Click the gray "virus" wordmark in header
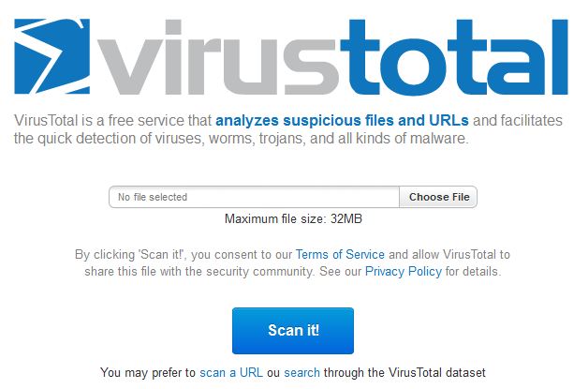 (216, 57)
